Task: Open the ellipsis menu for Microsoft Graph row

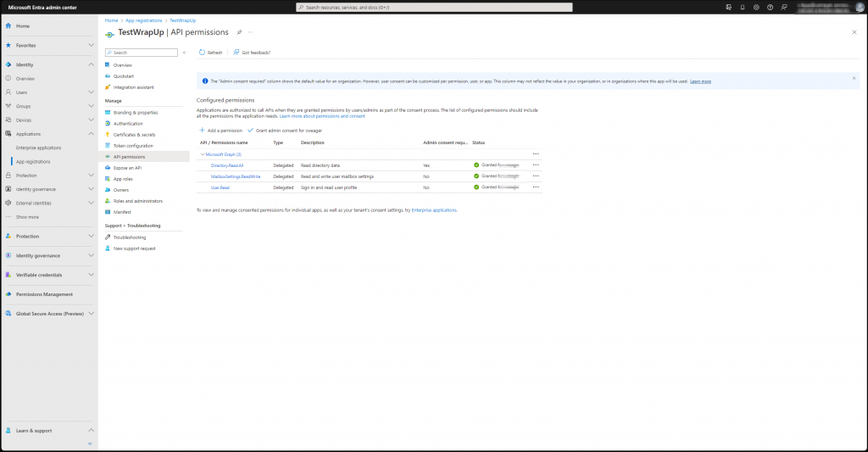Action: 536,154
